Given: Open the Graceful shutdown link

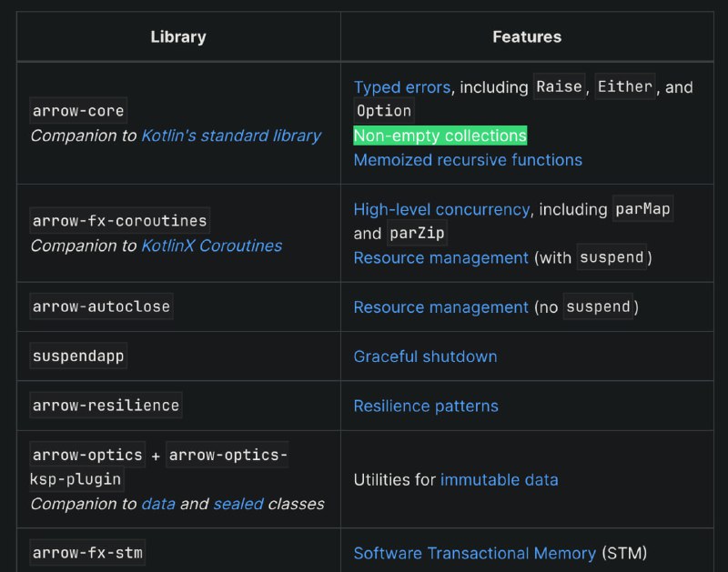Looking at the screenshot, I should point(425,356).
